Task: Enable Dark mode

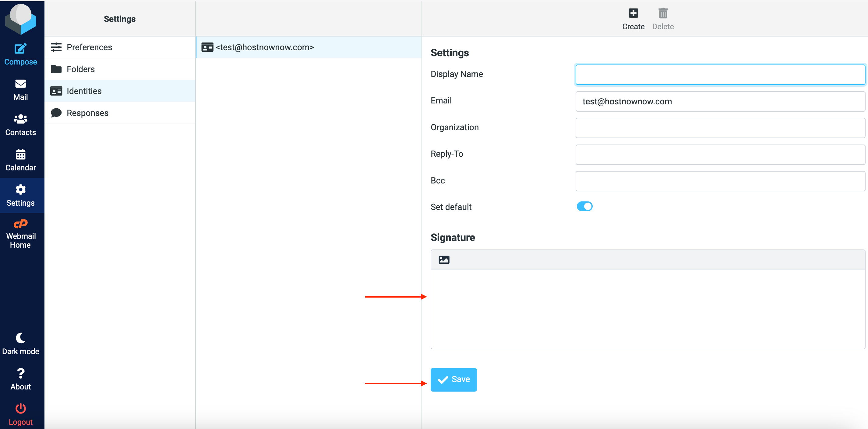Action: (x=20, y=344)
